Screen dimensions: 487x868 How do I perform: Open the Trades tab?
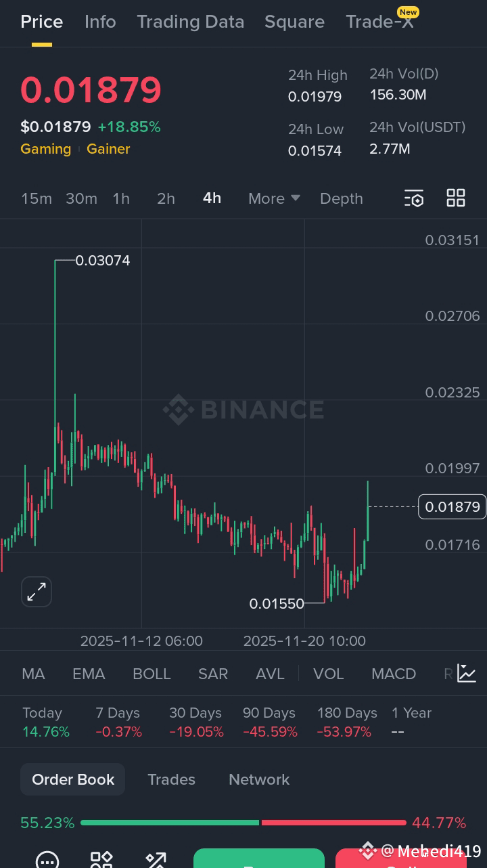point(171,779)
